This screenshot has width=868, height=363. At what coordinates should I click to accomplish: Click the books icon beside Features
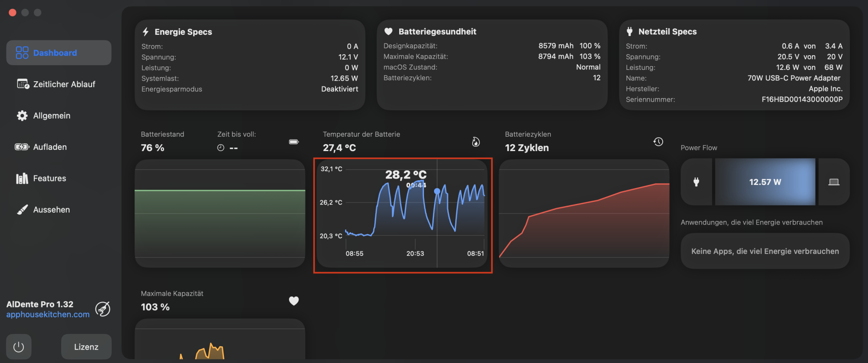point(22,178)
